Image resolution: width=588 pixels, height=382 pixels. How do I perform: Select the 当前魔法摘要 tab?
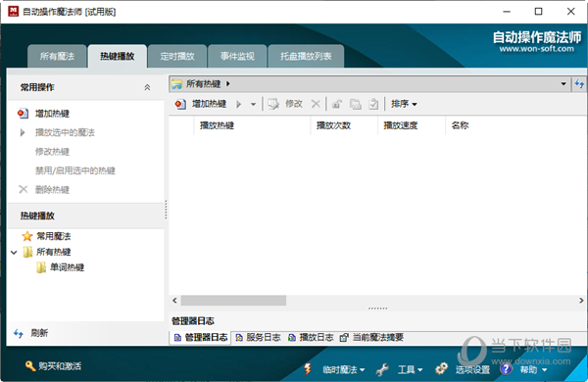tap(371, 337)
